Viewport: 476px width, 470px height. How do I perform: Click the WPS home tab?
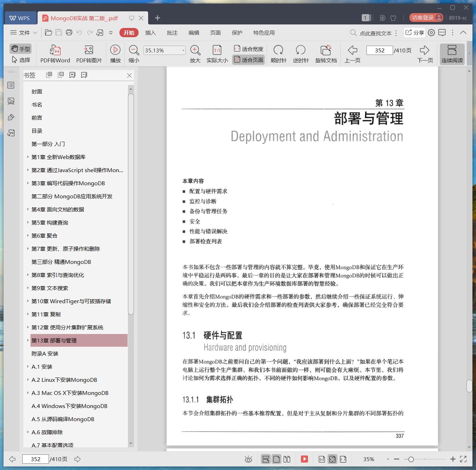coord(20,18)
